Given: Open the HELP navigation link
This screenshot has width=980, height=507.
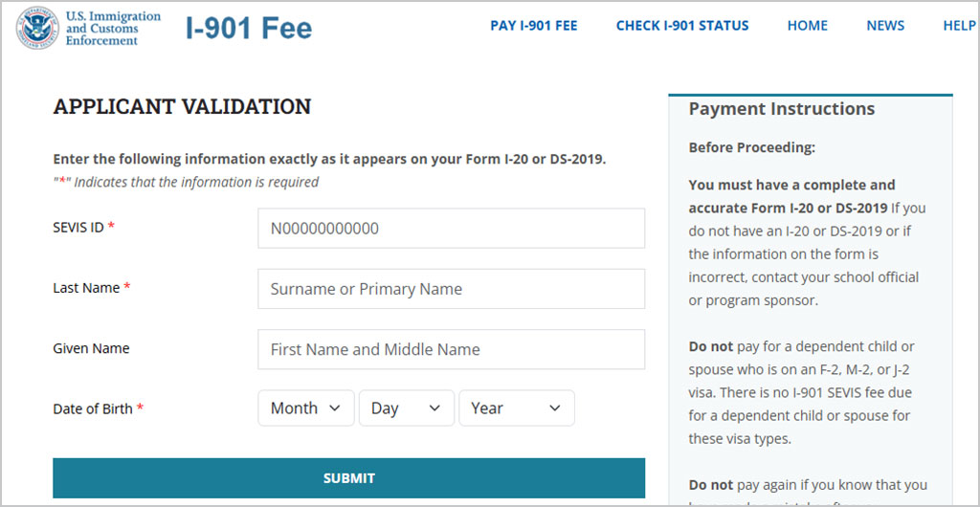Looking at the screenshot, I should (x=959, y=26).
